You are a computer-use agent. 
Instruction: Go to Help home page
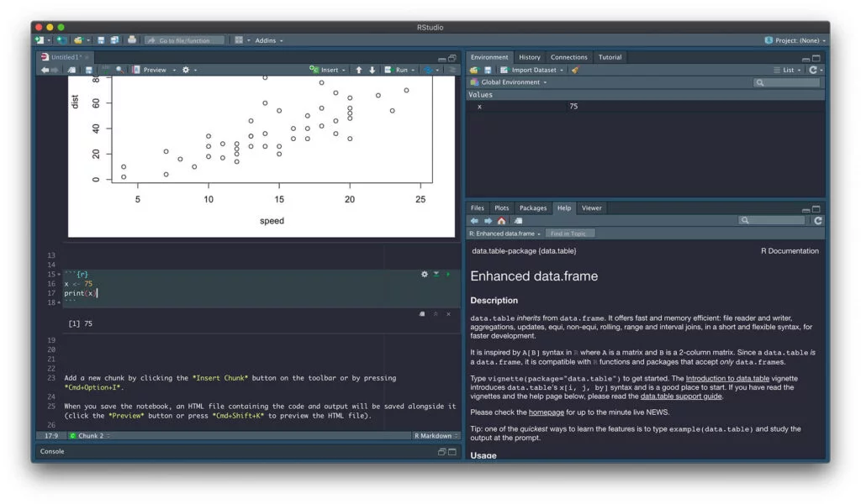[x=501, y=220]
